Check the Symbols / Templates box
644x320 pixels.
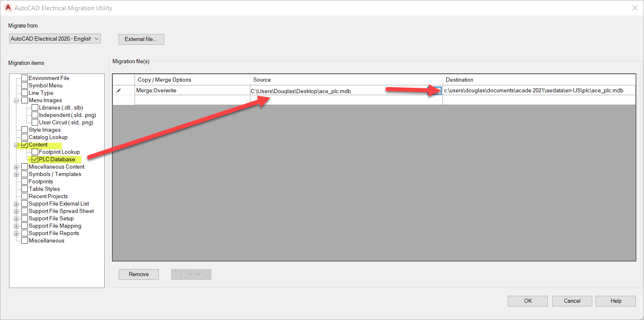coord(25,174)
